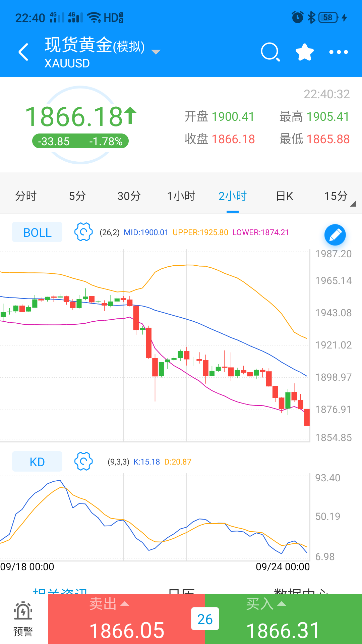Expand the buy order arrow

point(282,604)
